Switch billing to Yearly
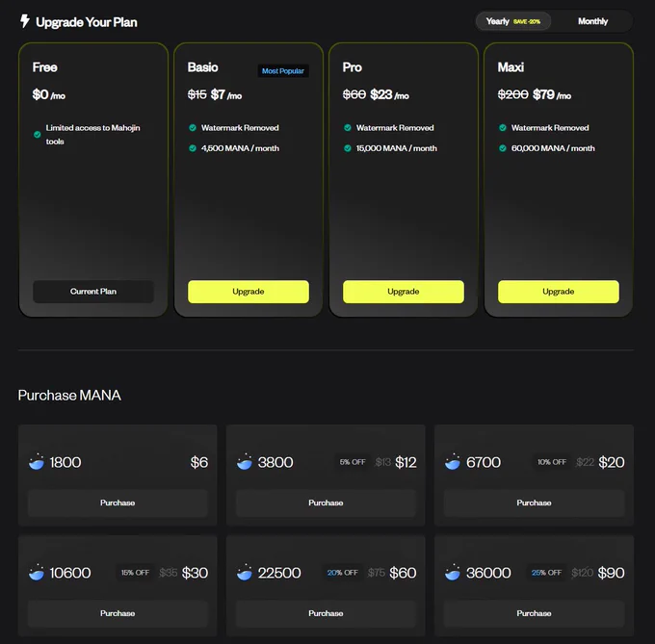This screenshot has height=644, width=655. (x=513, y=21)
